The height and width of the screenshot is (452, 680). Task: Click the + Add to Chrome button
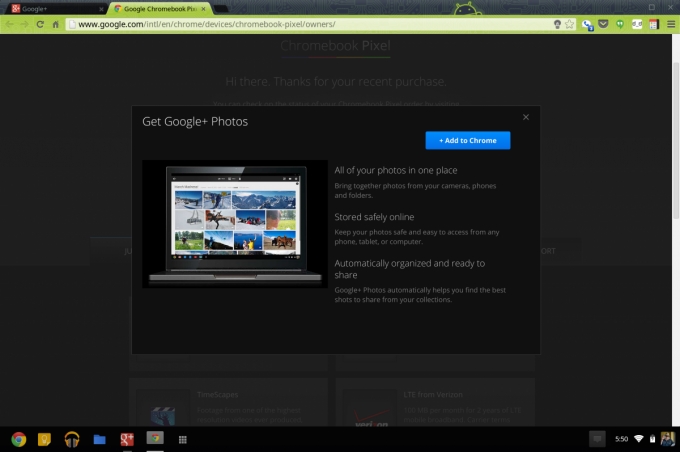468,141
